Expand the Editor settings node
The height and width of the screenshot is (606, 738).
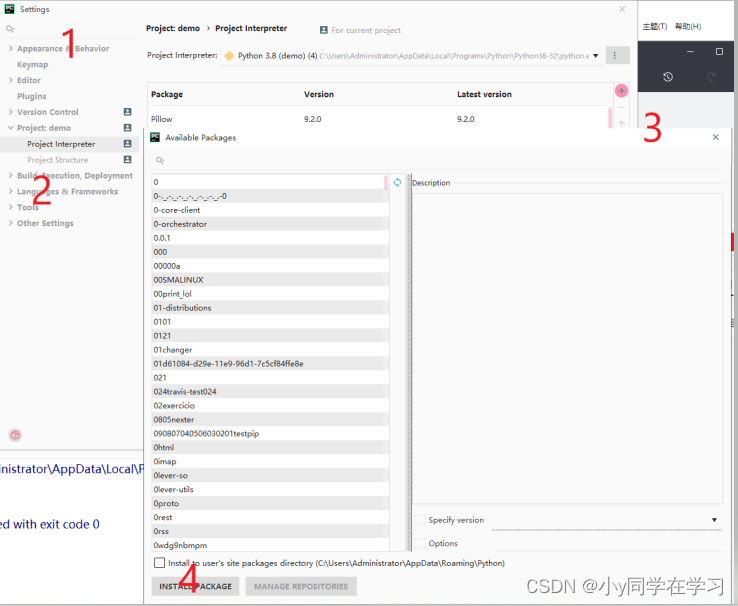(x=10, y=80)
